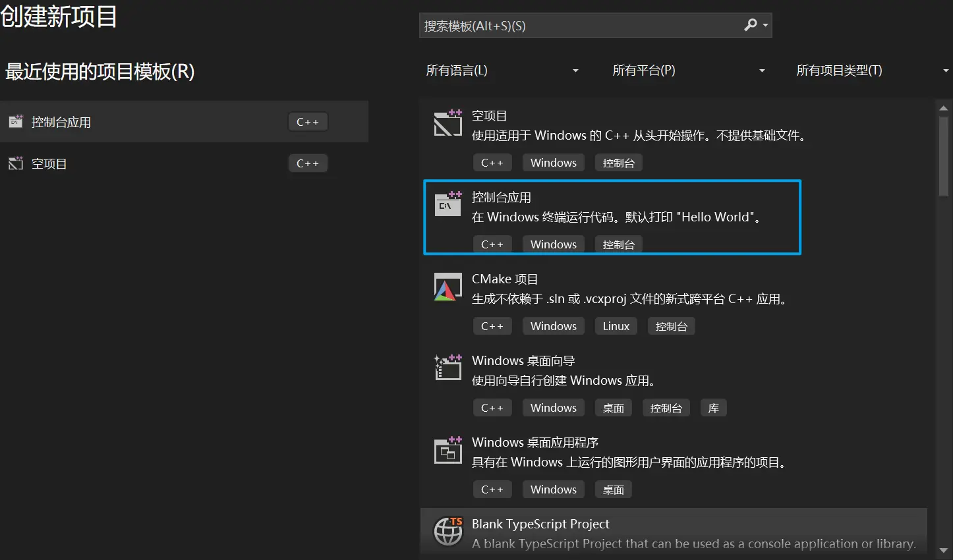Open the 所有语言 language filter dropdown

[x=503, y=70]
